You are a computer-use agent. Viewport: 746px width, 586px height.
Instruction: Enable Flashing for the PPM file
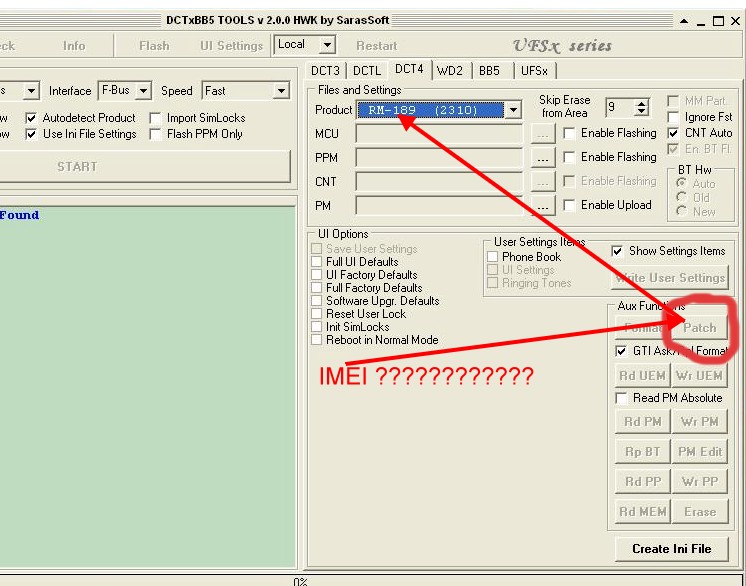(569, 157)
